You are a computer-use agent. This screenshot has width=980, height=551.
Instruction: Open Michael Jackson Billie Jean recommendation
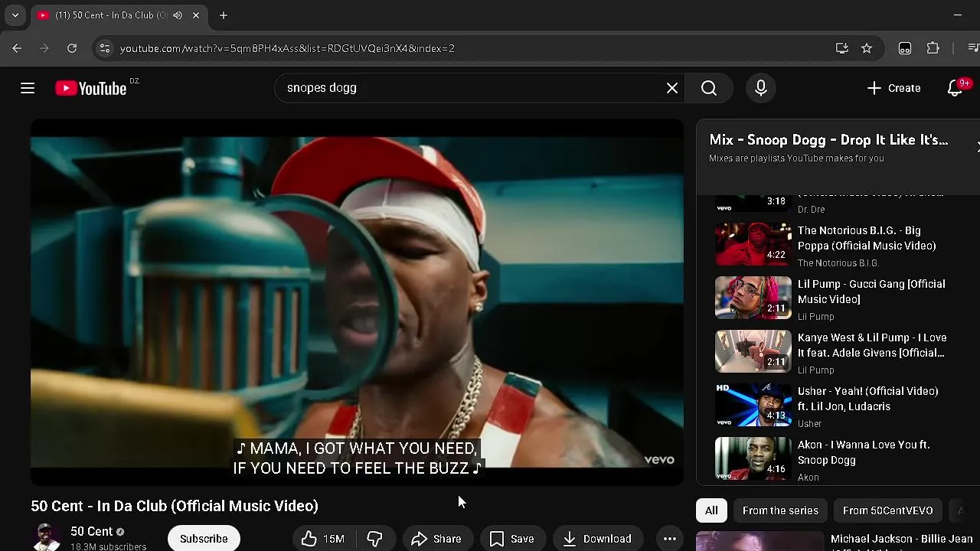902,540
